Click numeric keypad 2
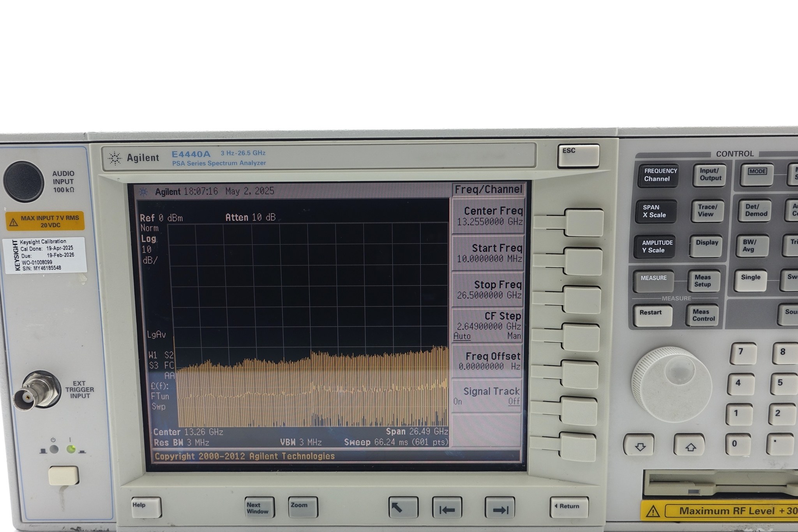 (x=782, y=415)
